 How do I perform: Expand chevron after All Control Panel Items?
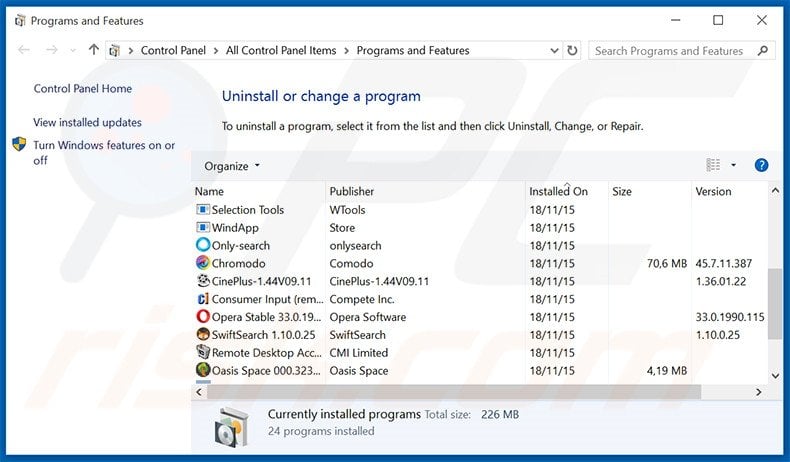pyautogui.click(x=347, y=50)
